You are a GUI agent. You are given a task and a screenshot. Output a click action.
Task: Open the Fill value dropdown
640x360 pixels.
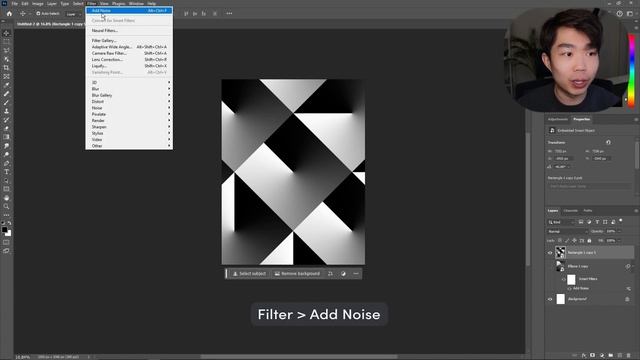click(619, 241)
